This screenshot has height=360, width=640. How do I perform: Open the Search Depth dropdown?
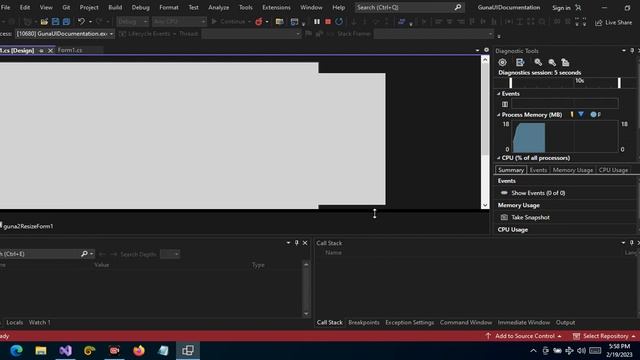coord(170,254)
